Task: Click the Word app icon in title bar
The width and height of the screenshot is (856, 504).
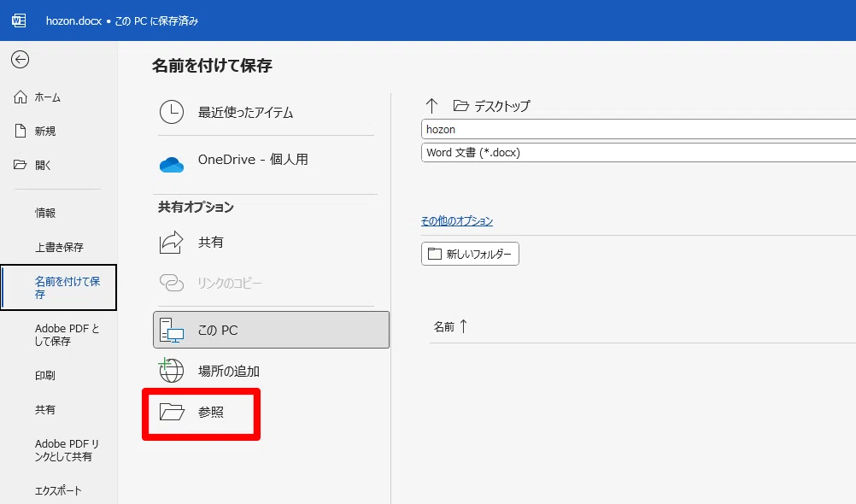Action: tap(19, 21)
